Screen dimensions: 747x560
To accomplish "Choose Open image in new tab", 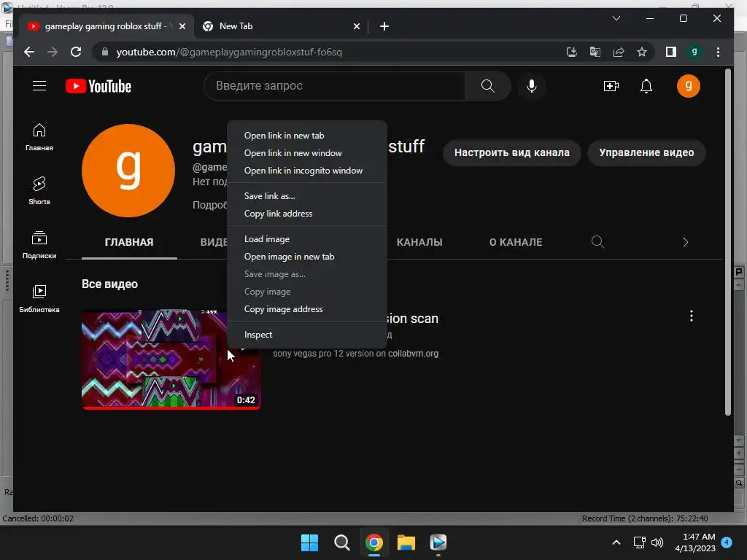I will coord(307,257).
